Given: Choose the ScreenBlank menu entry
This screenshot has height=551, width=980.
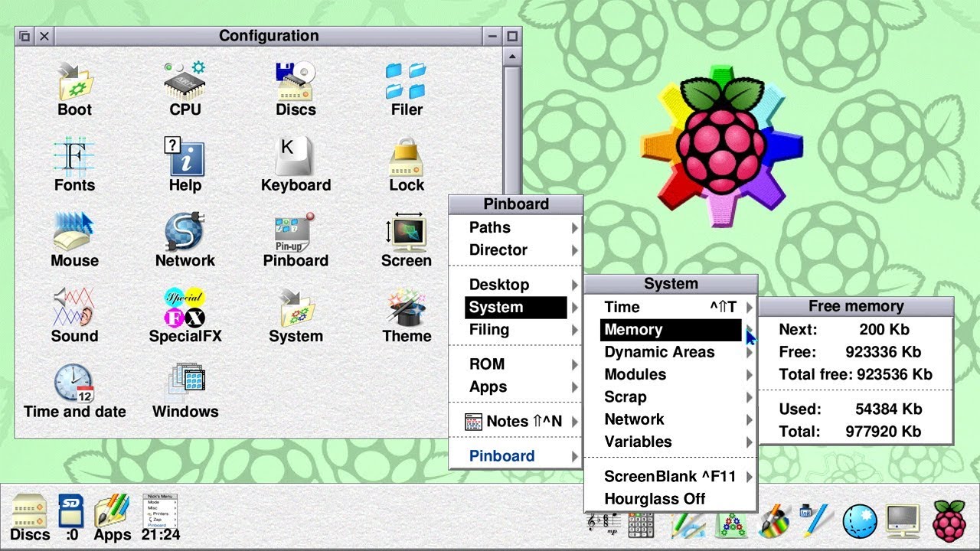Looking at the screenshot, I should [671, 476].
